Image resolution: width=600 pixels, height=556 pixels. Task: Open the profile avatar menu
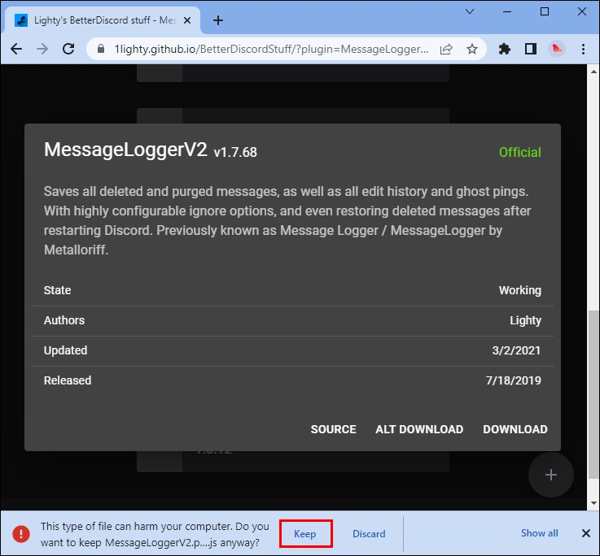[556, 49]
